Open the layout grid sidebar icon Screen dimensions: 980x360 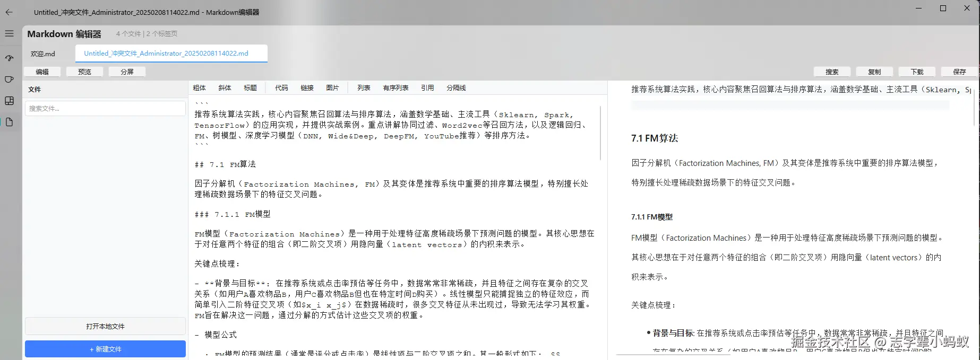(x=9, y=101)
